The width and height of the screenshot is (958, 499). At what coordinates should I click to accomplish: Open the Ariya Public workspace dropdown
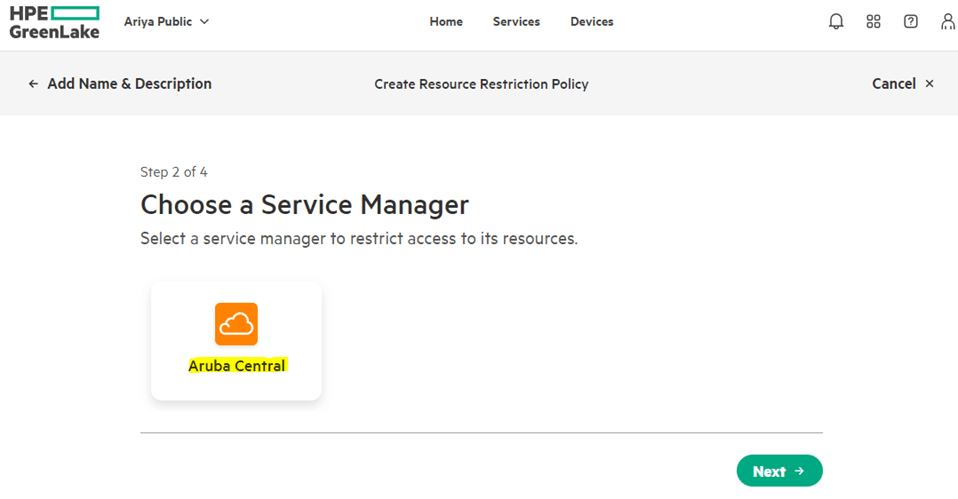[x=158, y=21]
